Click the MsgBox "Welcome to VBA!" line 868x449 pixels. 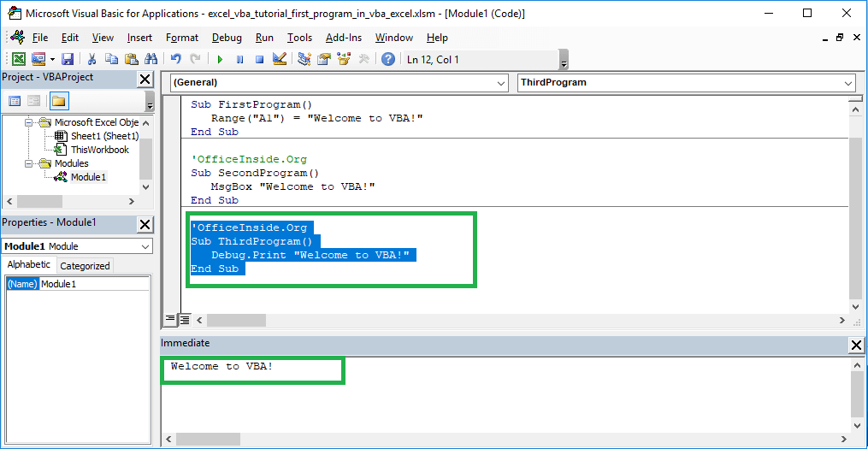click(x=292, y=186)
